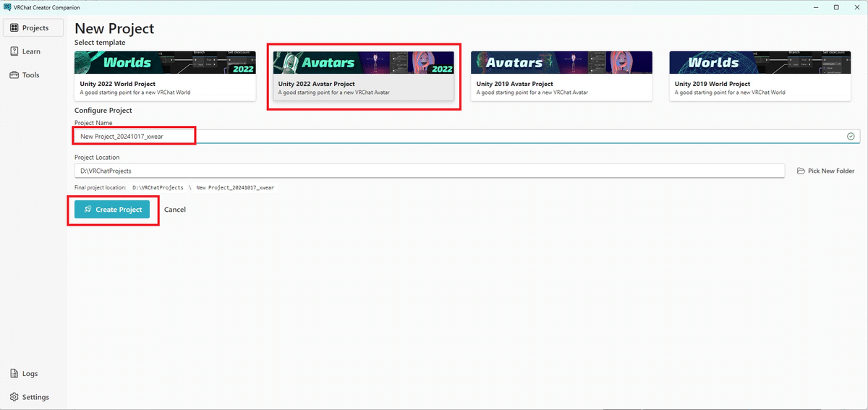Open Settings from the sidebar

coord(33,397)
